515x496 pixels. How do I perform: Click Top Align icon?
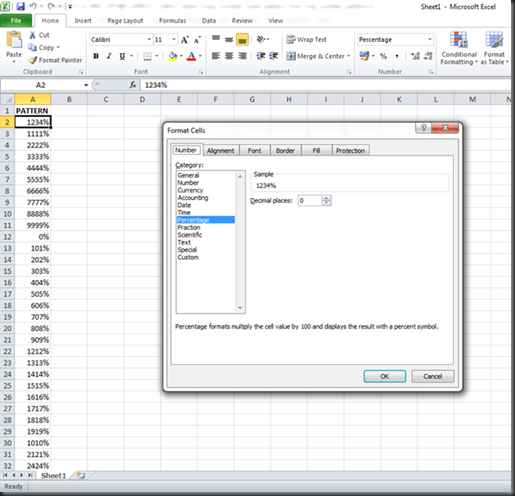(x=216, y=39)
